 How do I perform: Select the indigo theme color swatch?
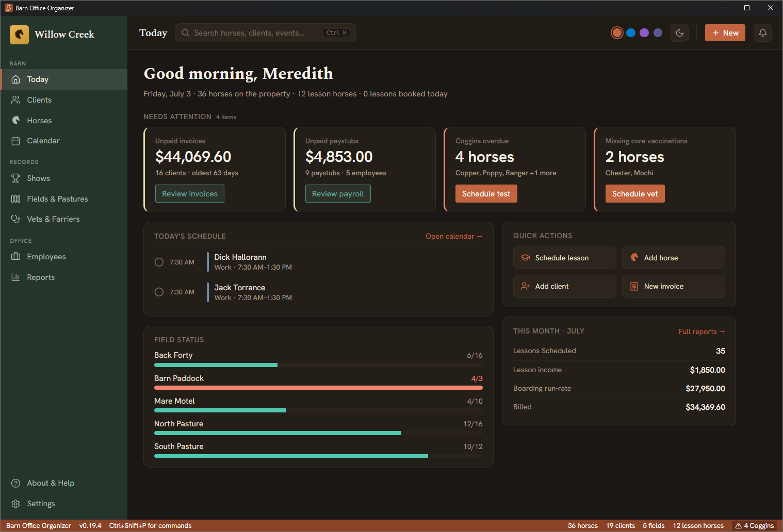click(x=658, y=33)
